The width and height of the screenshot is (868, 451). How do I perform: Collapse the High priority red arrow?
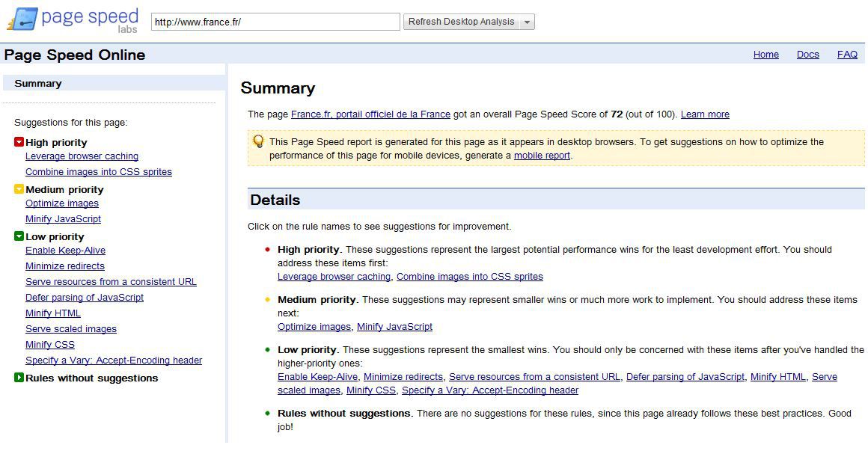[19, 142]
